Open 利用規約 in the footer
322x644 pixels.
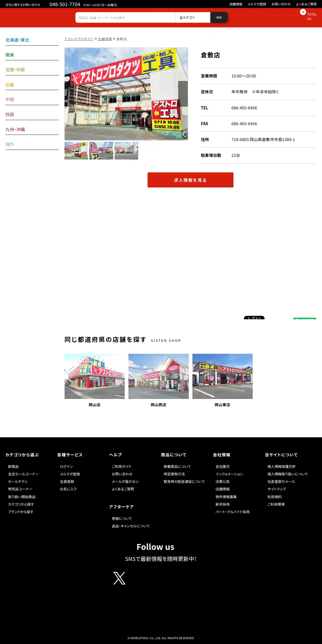[x=275, y=497]
